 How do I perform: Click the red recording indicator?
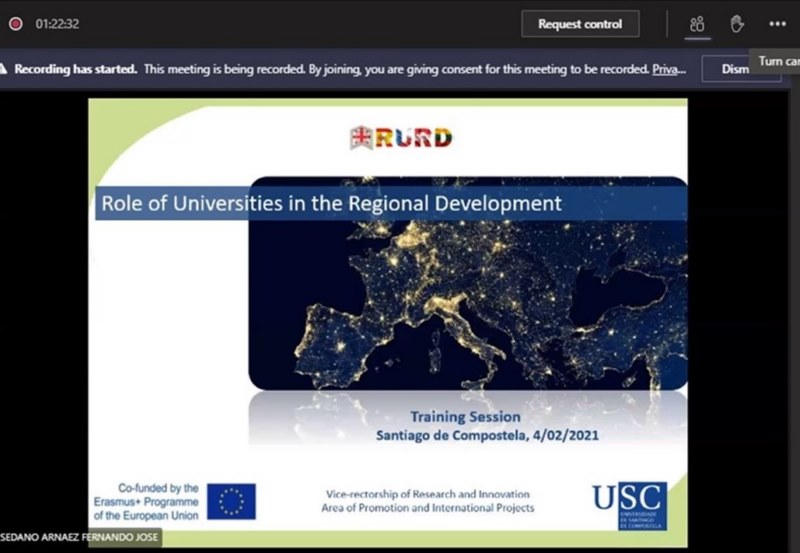[16, 24]
